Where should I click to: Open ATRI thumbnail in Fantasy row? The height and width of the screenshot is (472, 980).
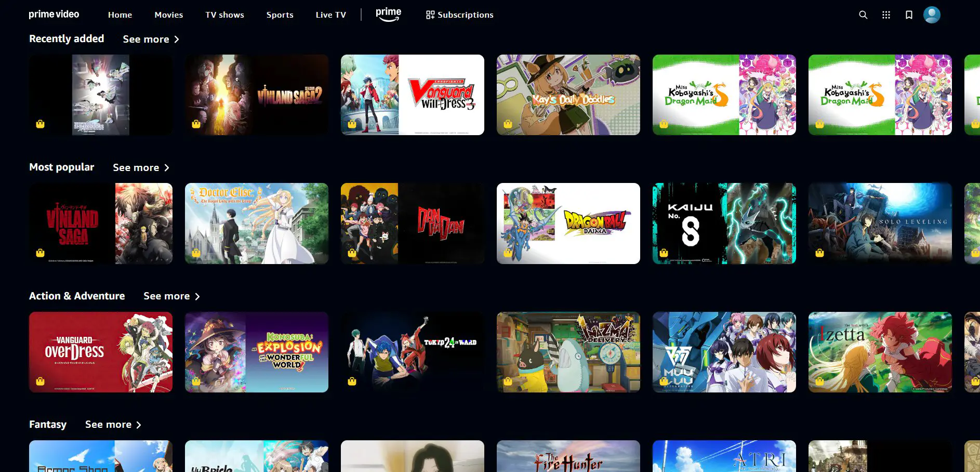[724, 456]
